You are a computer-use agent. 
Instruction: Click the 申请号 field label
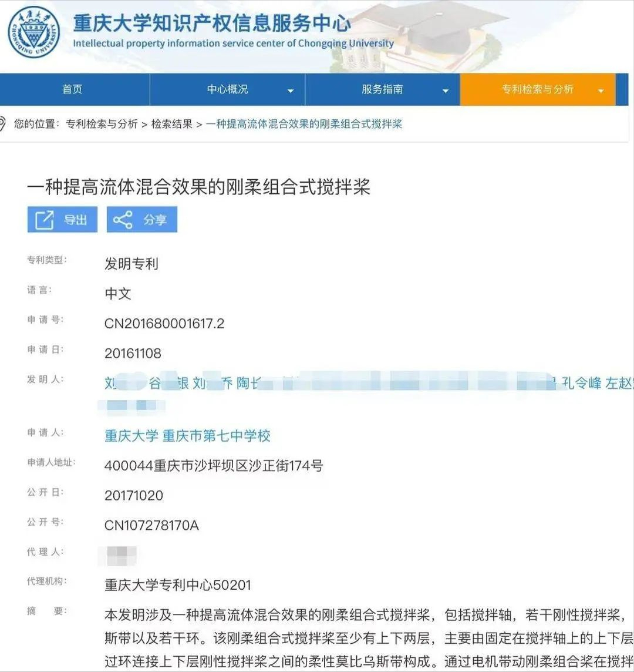point(45,320)
